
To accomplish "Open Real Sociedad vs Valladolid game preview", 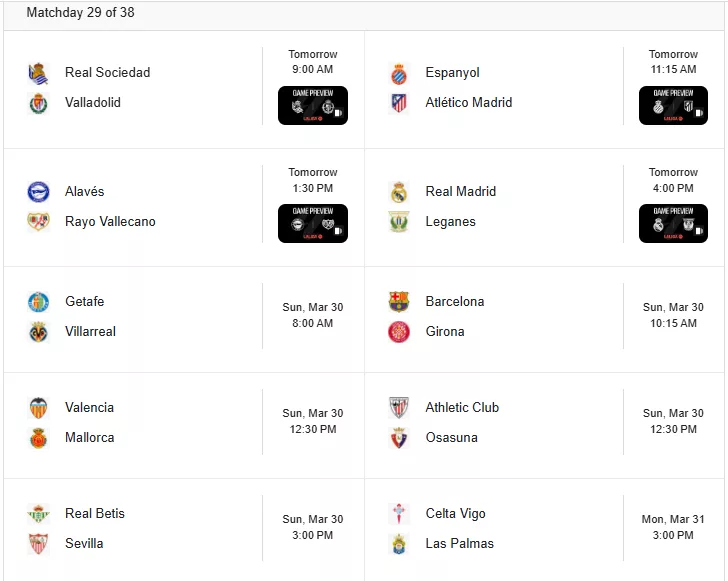I will [313, 105].
